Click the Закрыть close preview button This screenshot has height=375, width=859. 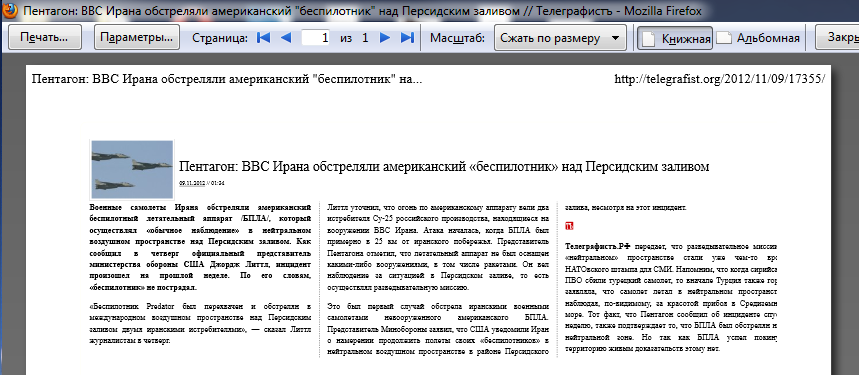pyautogui.click(x=837, y=38)
